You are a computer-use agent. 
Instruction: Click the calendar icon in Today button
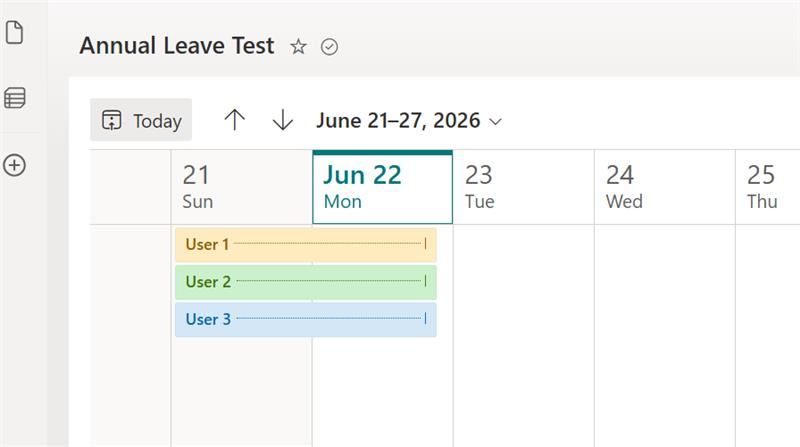(111, 120)
